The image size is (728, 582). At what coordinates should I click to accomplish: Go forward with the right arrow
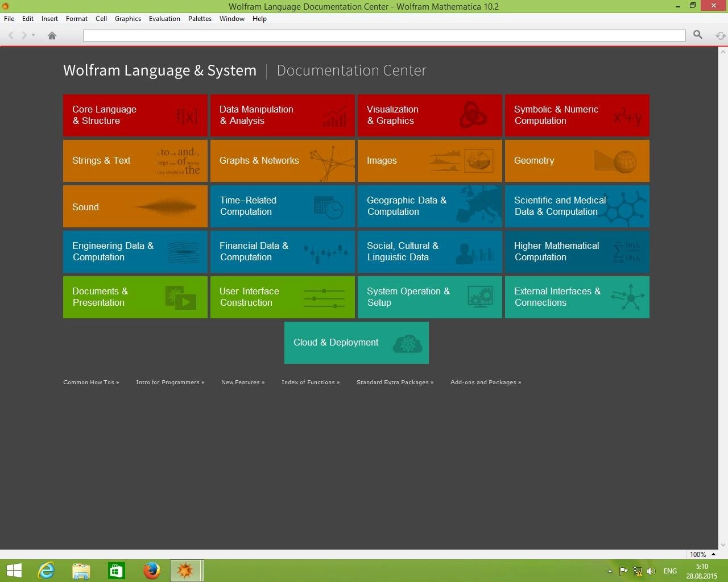24,35
